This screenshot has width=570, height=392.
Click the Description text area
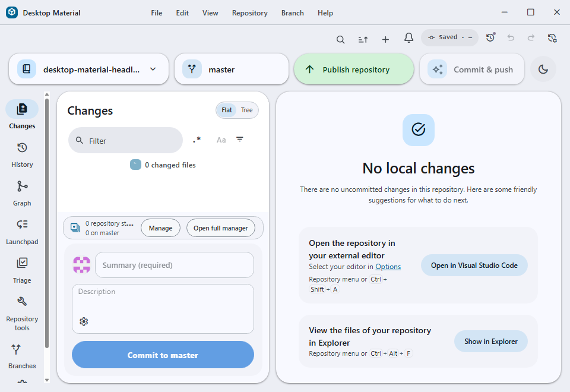coord(163,309)
